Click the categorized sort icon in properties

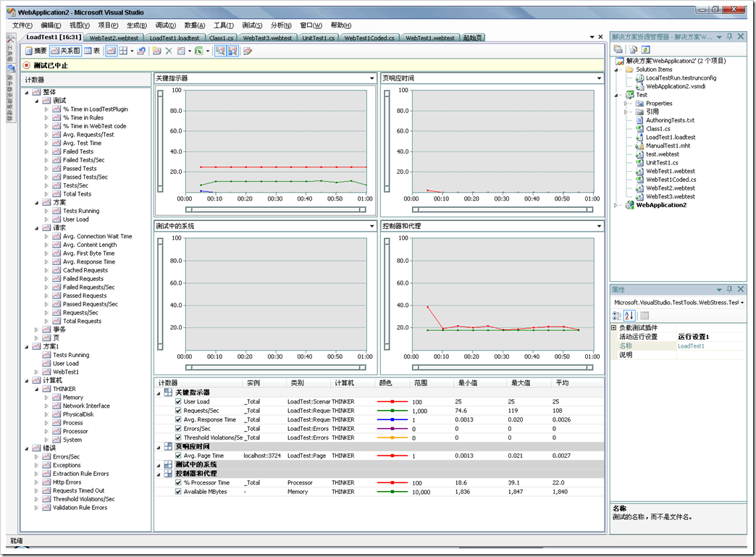point(617,315)
